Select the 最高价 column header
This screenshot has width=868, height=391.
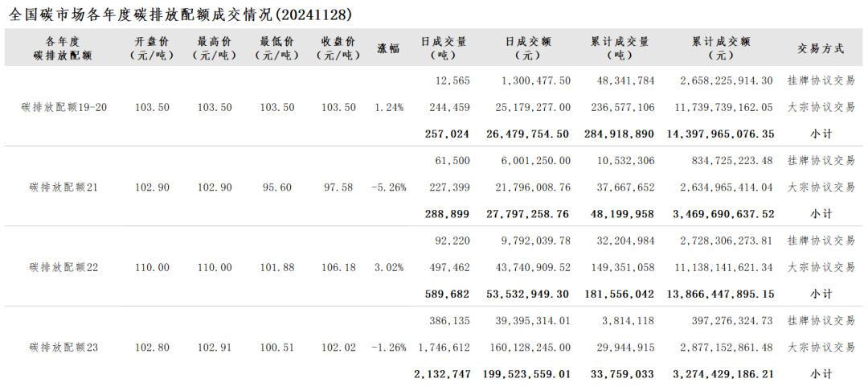(215, 48)
